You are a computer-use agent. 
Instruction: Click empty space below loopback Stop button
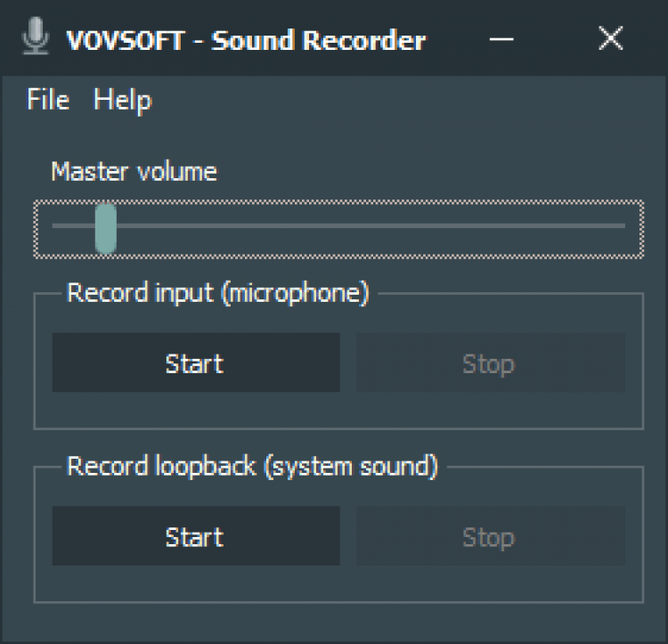pos(490,583)
